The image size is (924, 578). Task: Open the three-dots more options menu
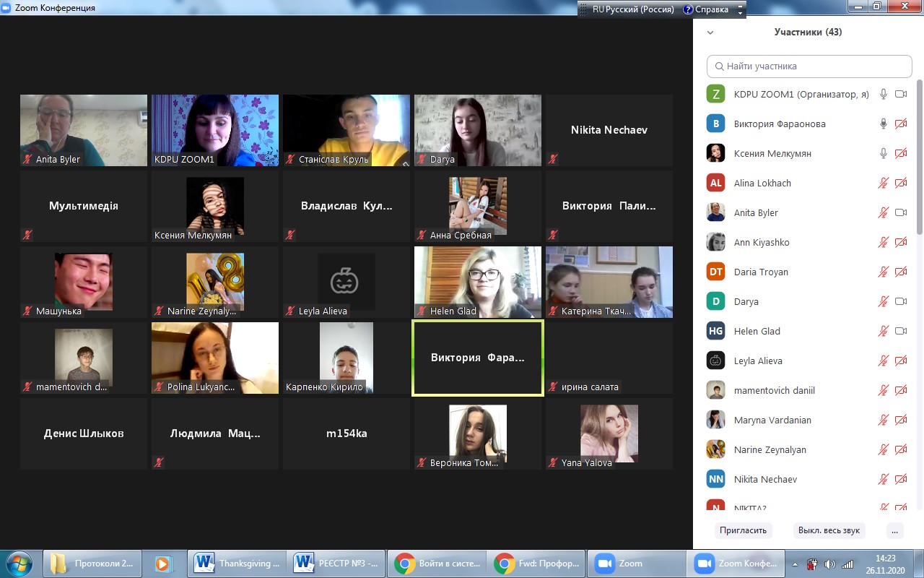pyautogui.click(x=894, y=530)
